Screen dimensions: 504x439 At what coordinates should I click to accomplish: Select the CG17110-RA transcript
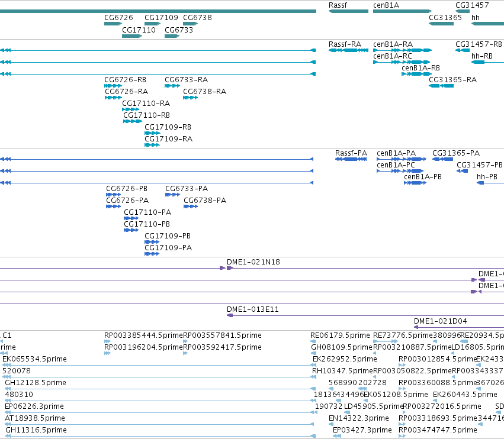pos(130,110)
